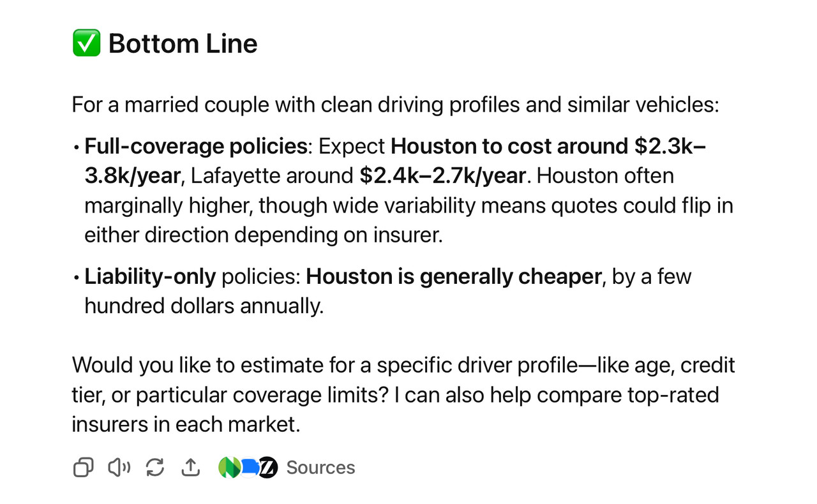Click the married couple intro sentence

(x=395, y=105)
